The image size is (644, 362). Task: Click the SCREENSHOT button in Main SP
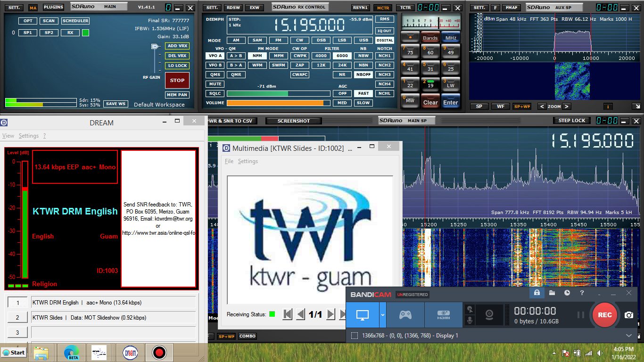click(x=294, y=121)
